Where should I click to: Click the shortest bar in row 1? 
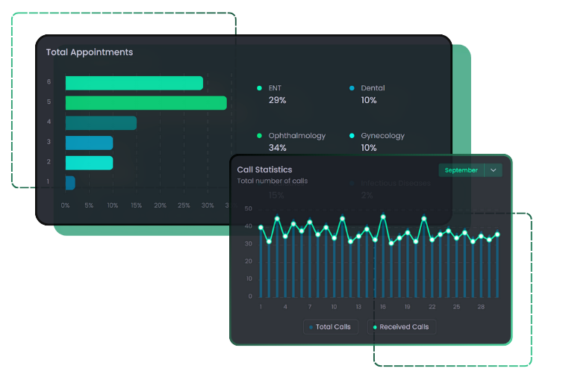pos(70,182)
